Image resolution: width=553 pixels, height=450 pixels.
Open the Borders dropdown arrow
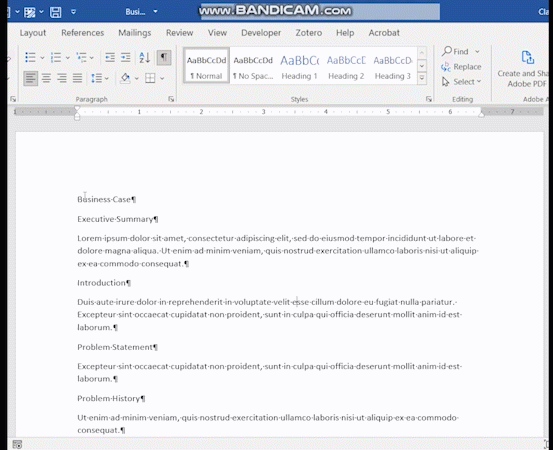[162, 78]
